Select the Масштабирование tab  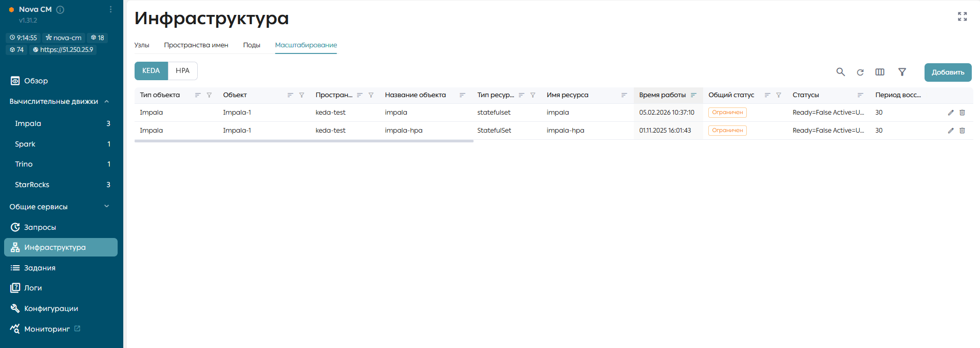click(x=306, y=45)
